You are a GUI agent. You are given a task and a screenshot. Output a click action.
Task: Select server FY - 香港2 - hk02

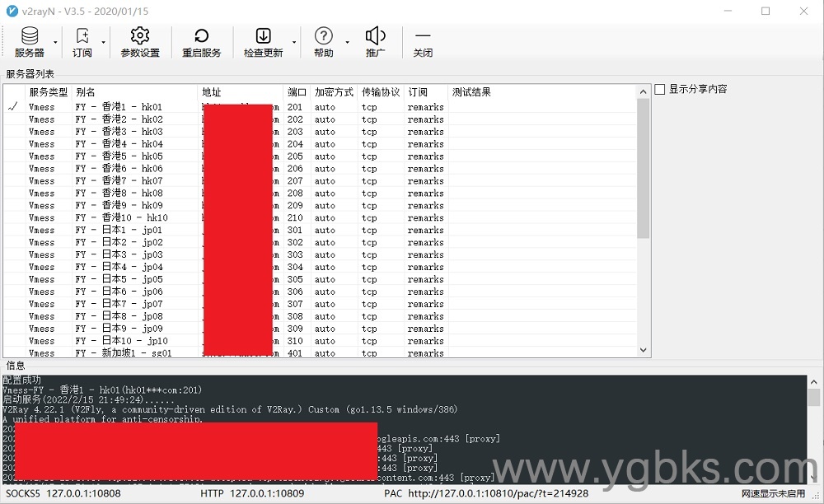(320, 119)
